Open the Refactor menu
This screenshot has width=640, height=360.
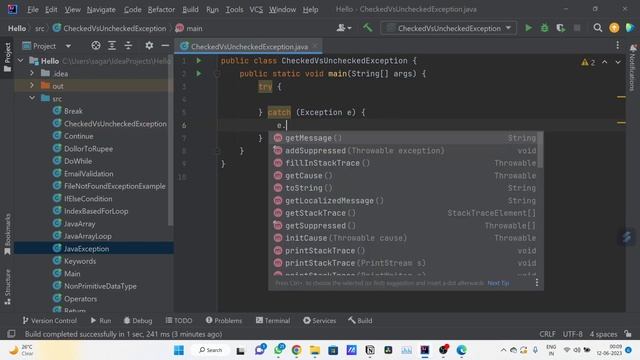(161, 9)
